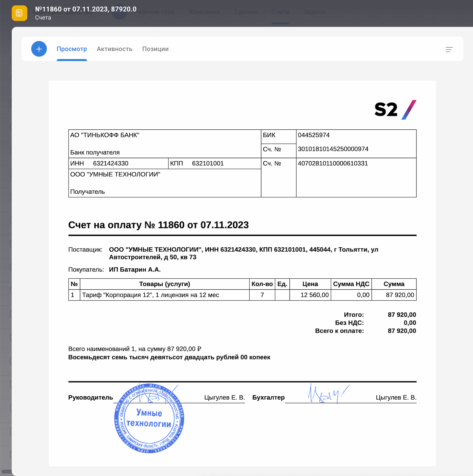The width and height of the screenshot is (473, 476).
Task: Select account number 30101810145250000974
Action: [333, 149]
